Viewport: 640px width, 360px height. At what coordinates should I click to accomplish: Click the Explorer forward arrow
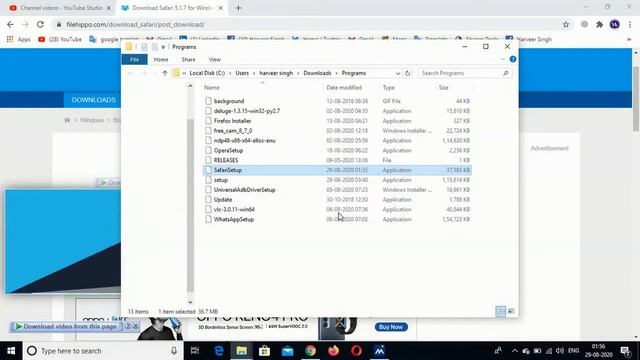144,73
